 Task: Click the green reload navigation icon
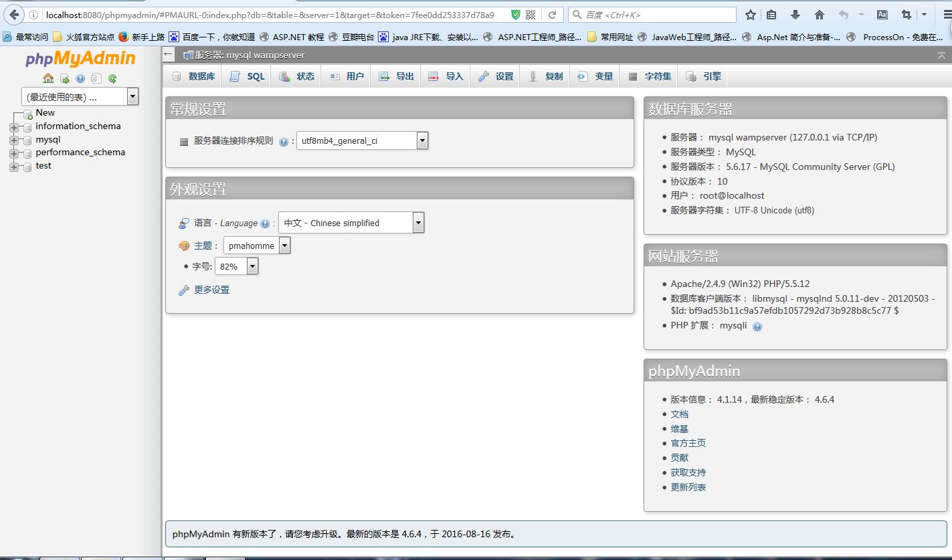coord(112,78)
